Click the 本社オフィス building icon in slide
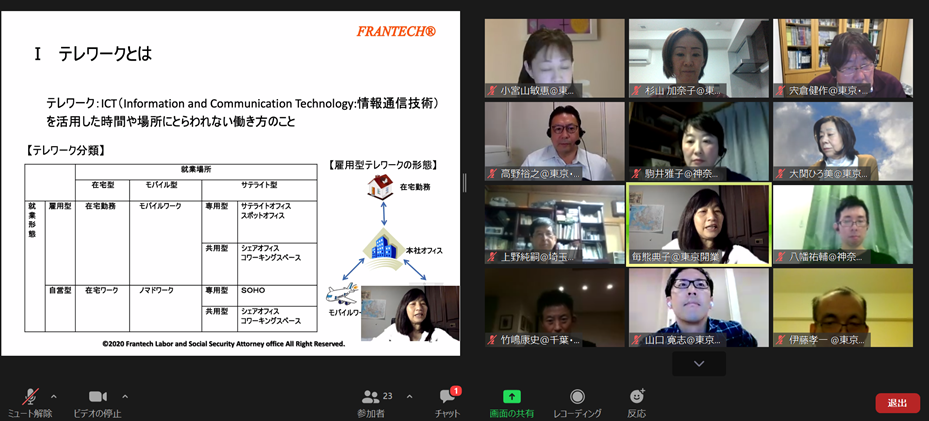This screenshot has width=929, height=421. click(383, 248)
